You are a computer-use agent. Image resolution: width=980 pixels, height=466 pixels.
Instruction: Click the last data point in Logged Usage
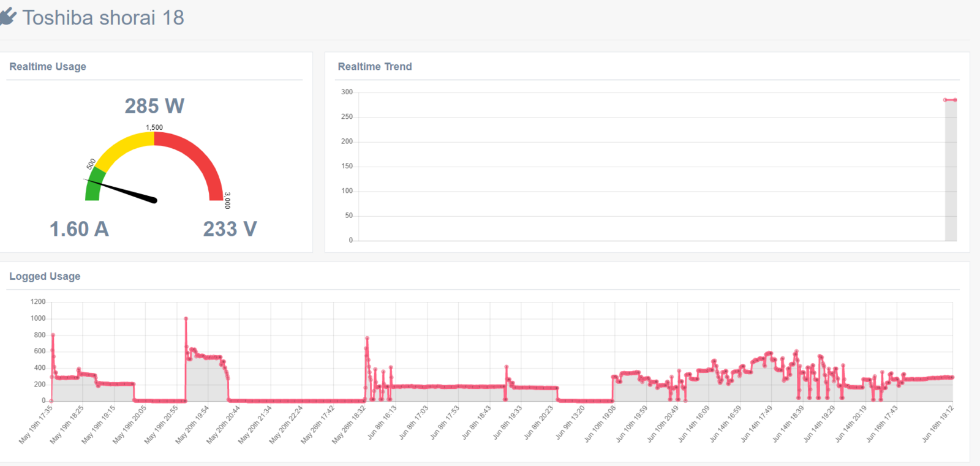click(x=952, y=377)
